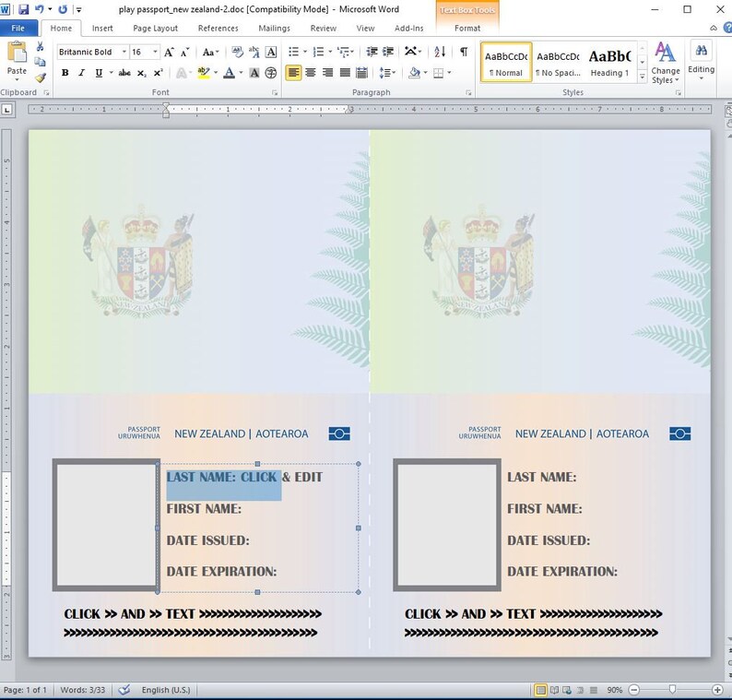Enable Center alignment
This screenshot has width=732, height=700.
pos(311,73)
